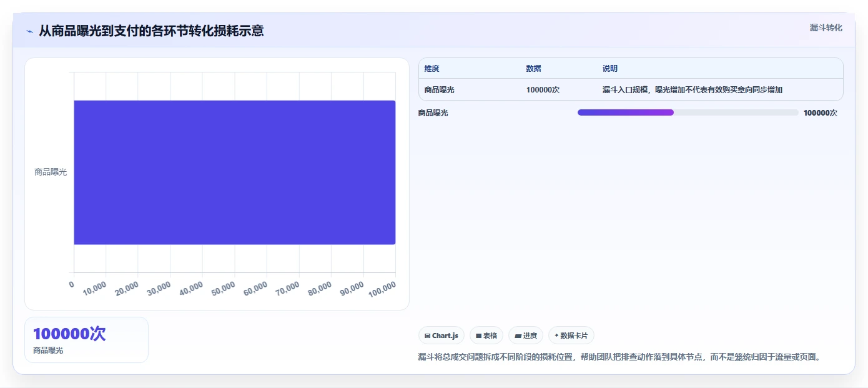Click the funnel icon beside the title
This screenshot has width=868, height=388.
click(29, 31)
